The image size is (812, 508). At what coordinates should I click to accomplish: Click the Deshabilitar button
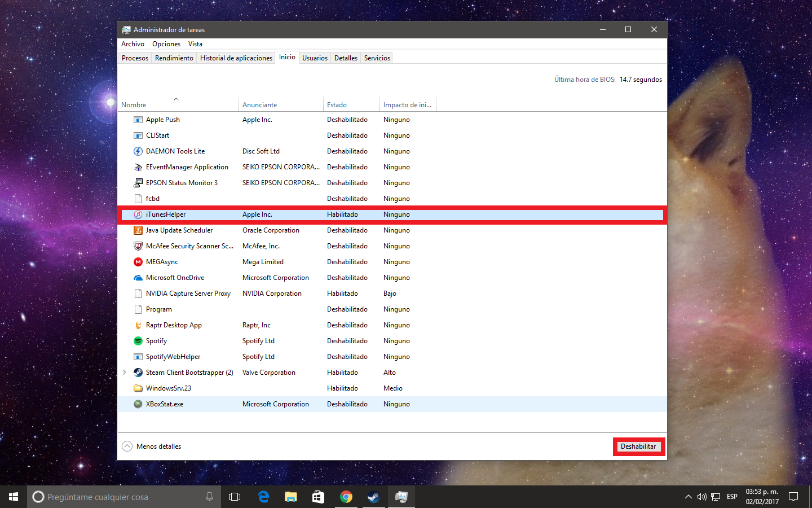638,446
